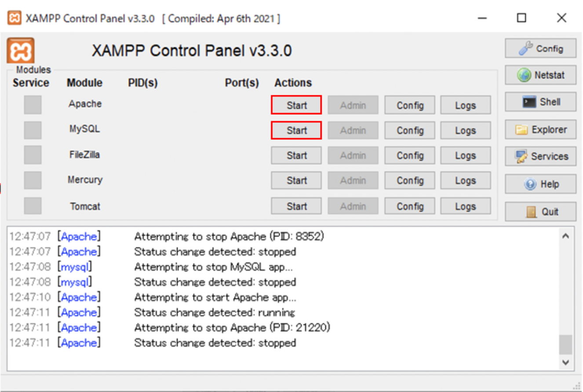
Task: Click log line 'Attempting to stop MySQL app...'
Action: pos(213,267)
